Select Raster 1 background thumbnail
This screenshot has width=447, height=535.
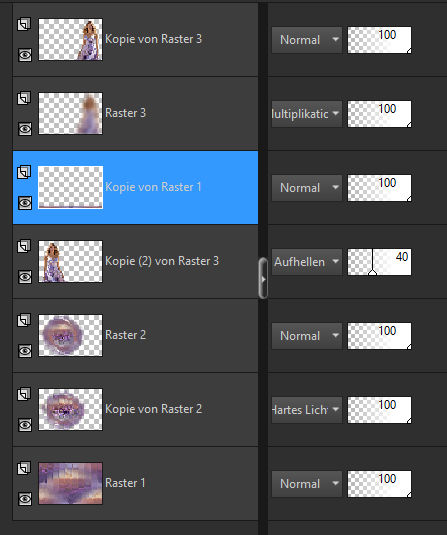tap(70, 484)
